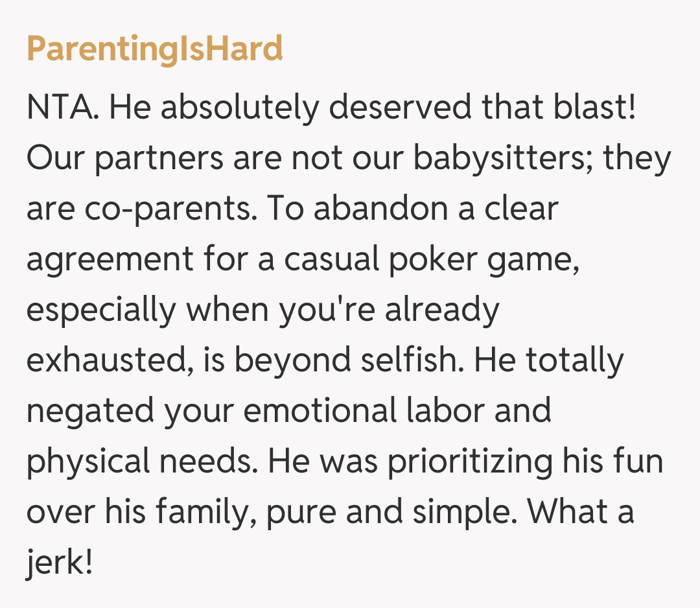Image resolution: width=700 pixels, height=608 pixels.
Task: Click the phrase "physical needs"
Action: coord(142,462)
